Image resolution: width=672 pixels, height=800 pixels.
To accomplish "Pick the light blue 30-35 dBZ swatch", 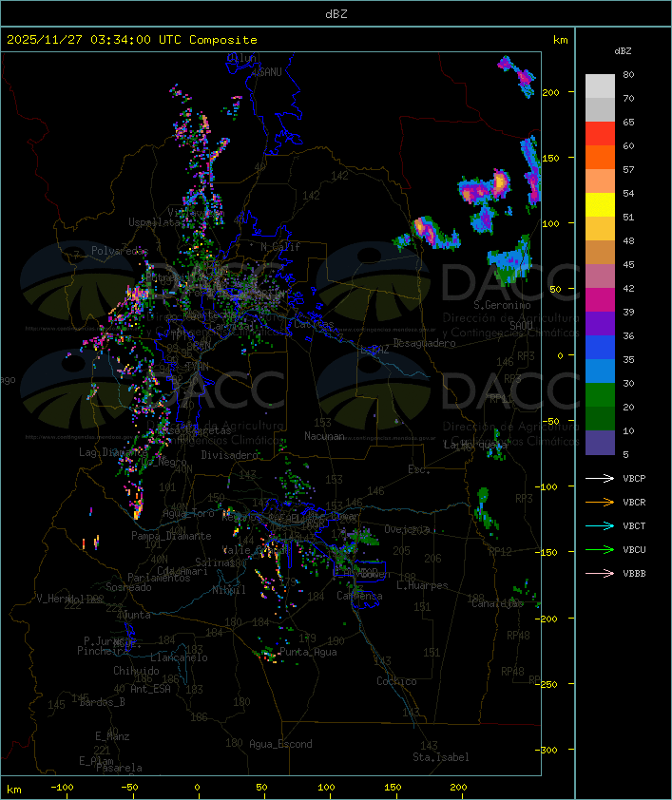I will (x=600, y=371).
